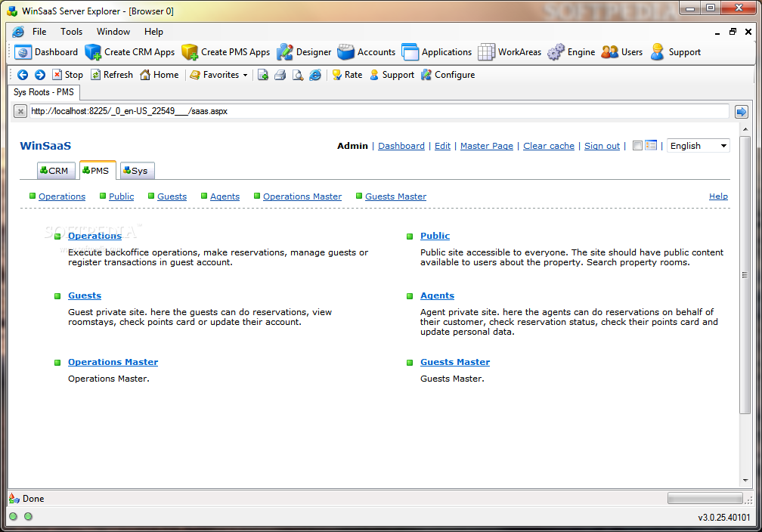The image size is (762, 532).
Task: Open the Favorites dropdown
Action: (218, 75)
